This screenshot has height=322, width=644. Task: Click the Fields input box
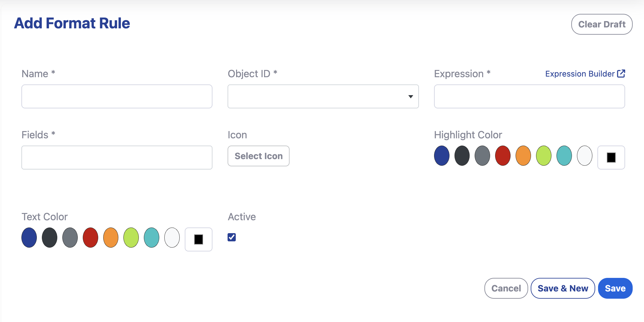tap(117, 158)
